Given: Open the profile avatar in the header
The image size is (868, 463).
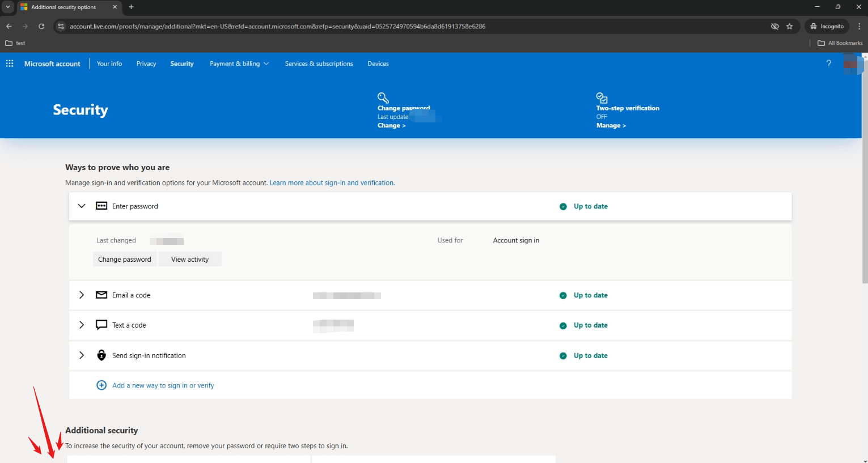Looking at the screenshot, I should [x=853, y=63].
